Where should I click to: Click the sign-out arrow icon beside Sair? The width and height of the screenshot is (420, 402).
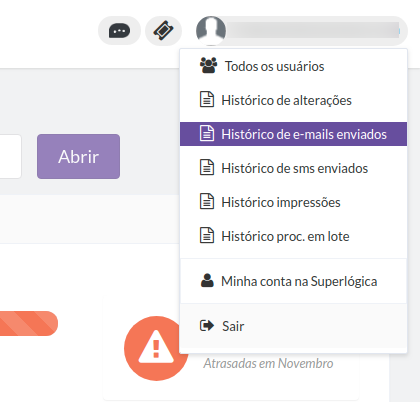(x=207, y=325)
